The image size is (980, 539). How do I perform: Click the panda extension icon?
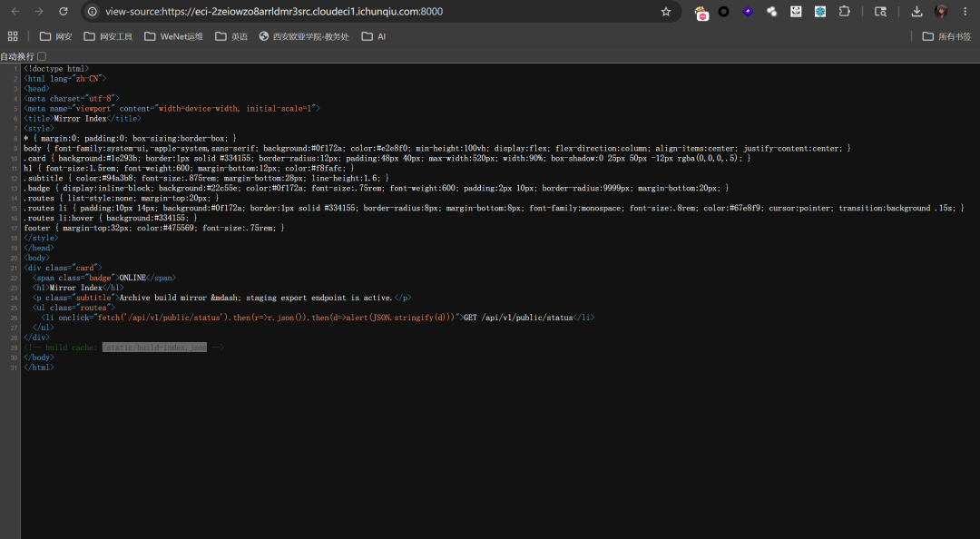(796, 11)
